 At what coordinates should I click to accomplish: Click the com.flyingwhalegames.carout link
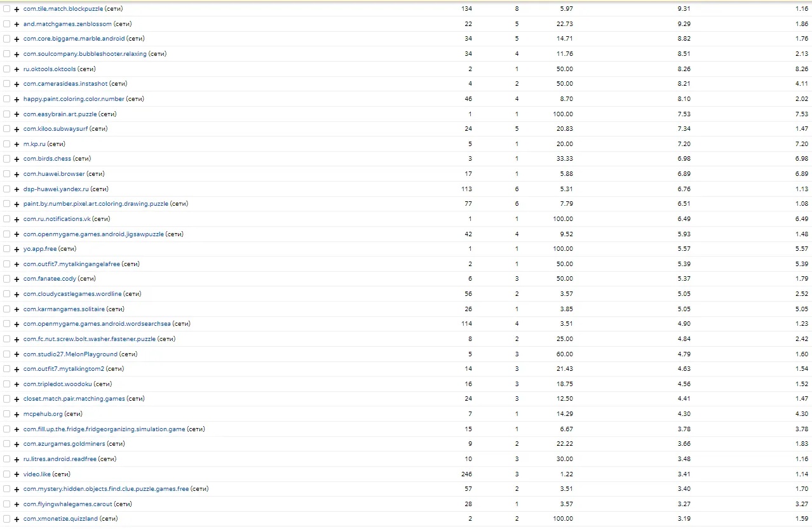(x=67, y=504)
